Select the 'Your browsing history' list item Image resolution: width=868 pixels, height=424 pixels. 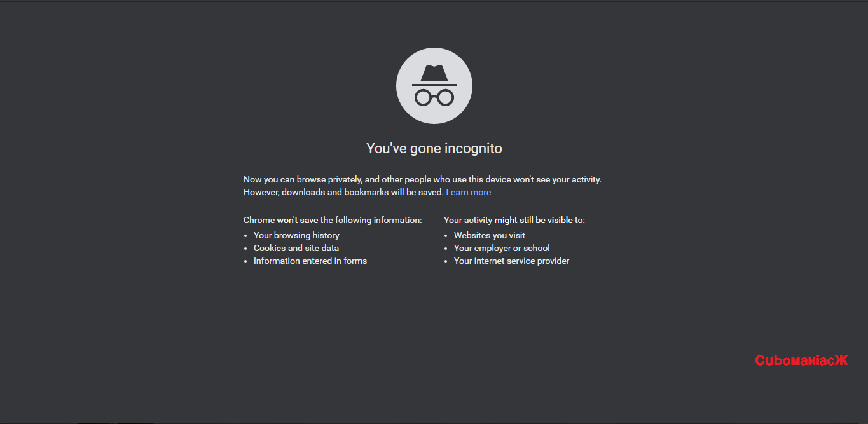296,235
